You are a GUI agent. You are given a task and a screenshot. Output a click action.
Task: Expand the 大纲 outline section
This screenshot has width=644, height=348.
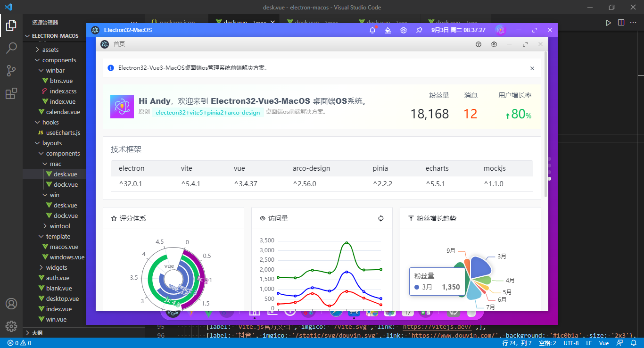[x=36, y=333]
